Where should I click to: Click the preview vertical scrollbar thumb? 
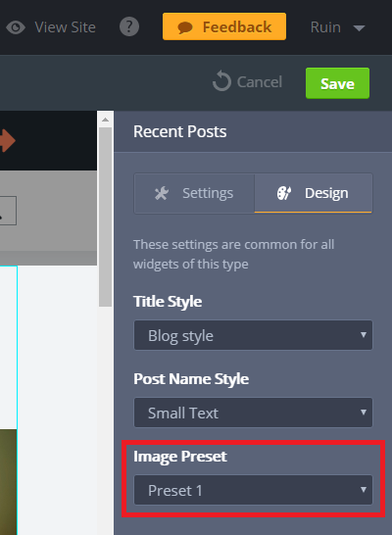point(106,217)
